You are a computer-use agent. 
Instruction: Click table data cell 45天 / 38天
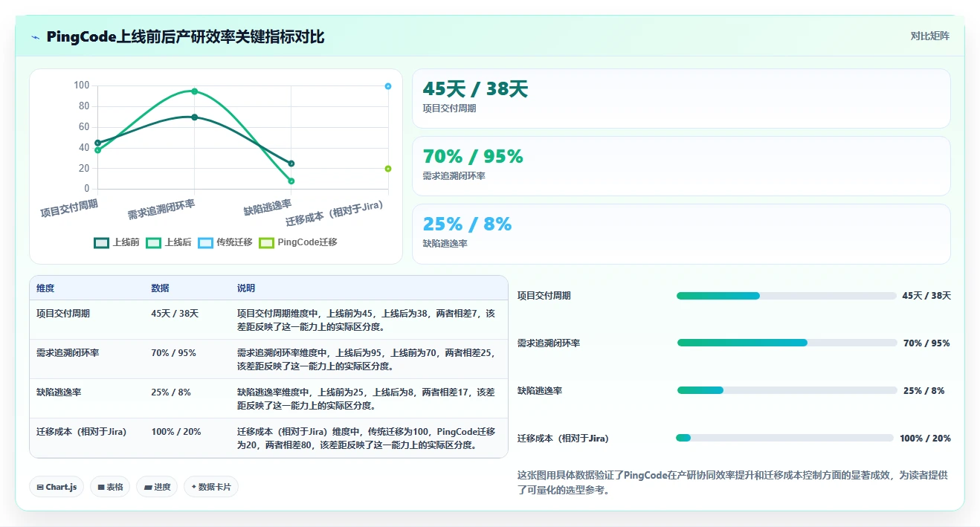point(175,314)
